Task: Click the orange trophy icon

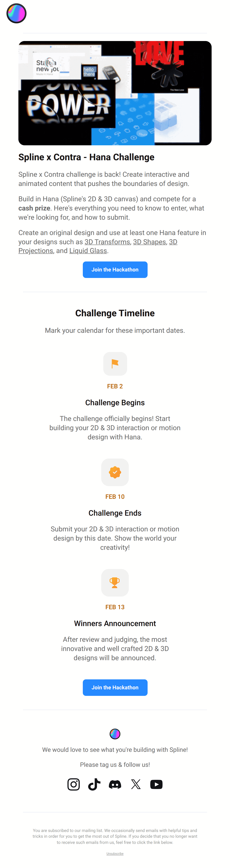Action: tap(115, 582)
